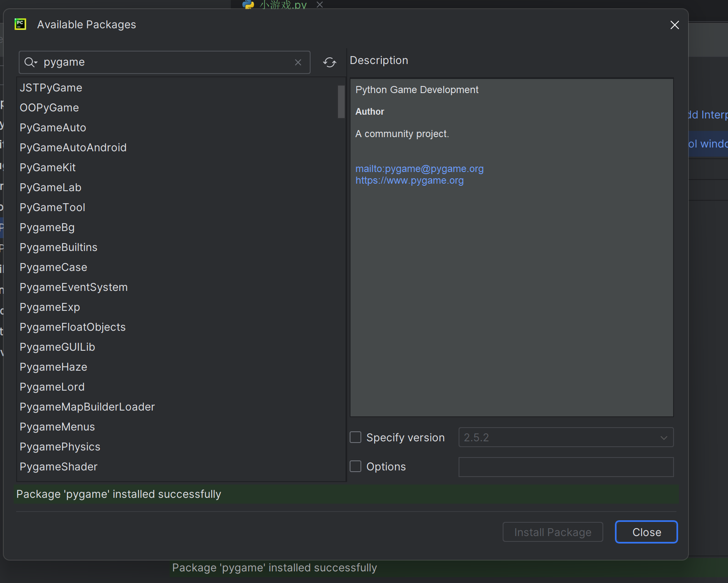Click the Close button
Screen dimensions: 728x583
tap(647, 532)
